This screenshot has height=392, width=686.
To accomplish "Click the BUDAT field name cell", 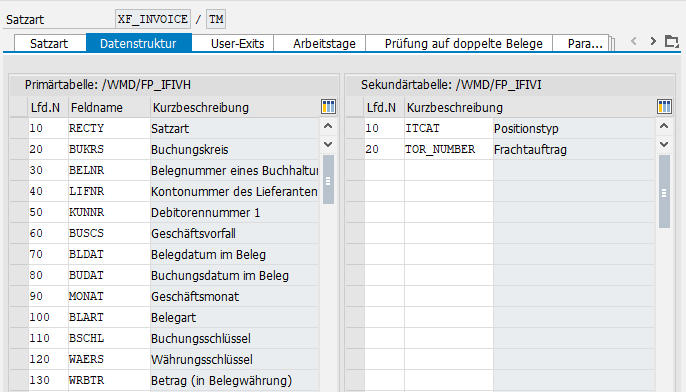I will (x=108, y=275).
